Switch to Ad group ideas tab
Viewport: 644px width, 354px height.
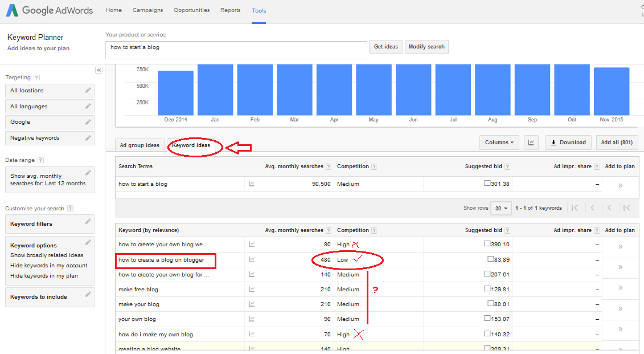pos(140,145)
